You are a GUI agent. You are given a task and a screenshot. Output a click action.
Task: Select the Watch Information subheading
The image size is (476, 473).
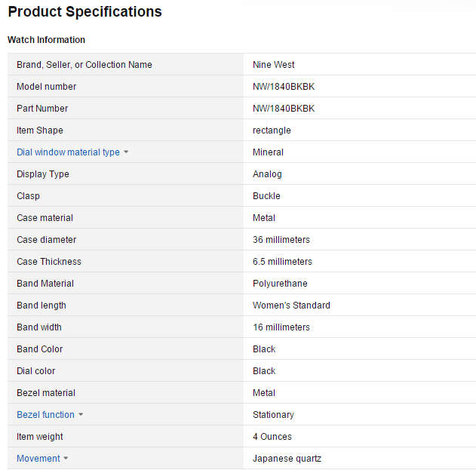(46, 40)
